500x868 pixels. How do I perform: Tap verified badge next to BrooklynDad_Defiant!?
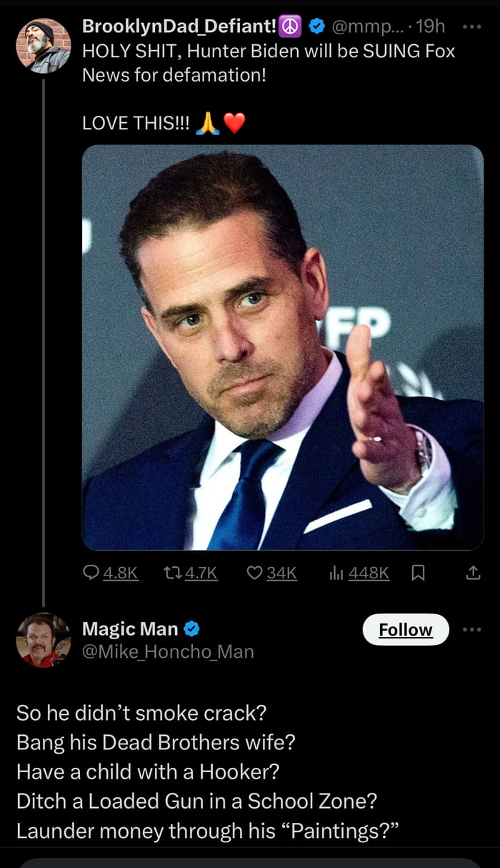(318, 27)
